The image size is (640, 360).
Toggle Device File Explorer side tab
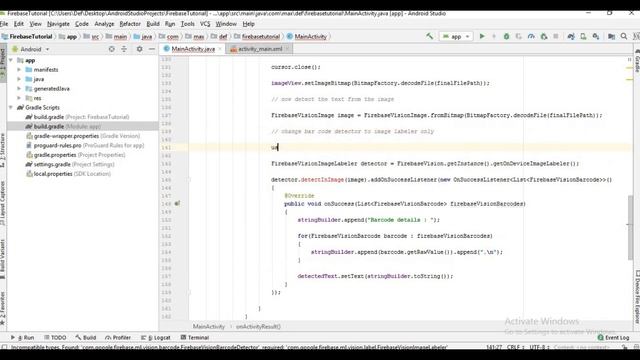pos(637,297)
